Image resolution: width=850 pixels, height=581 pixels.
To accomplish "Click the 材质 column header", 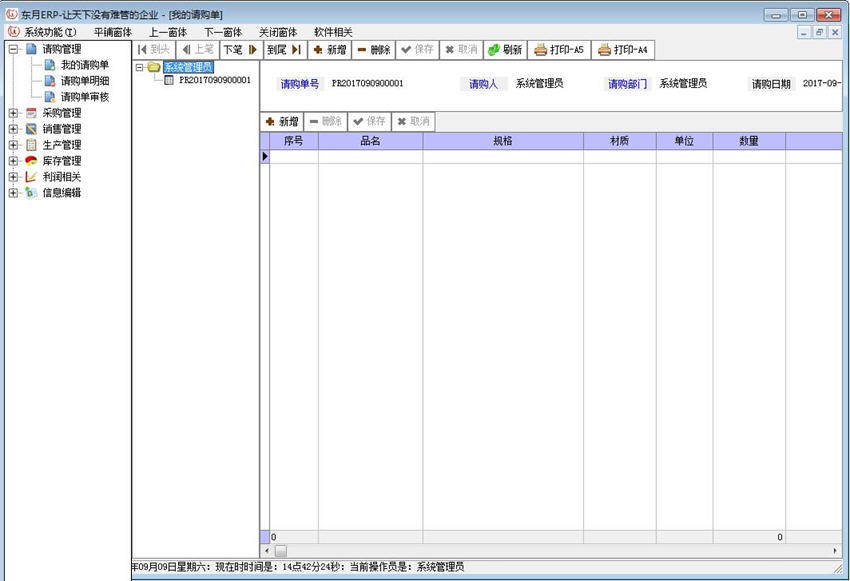I will click(620, 141).
